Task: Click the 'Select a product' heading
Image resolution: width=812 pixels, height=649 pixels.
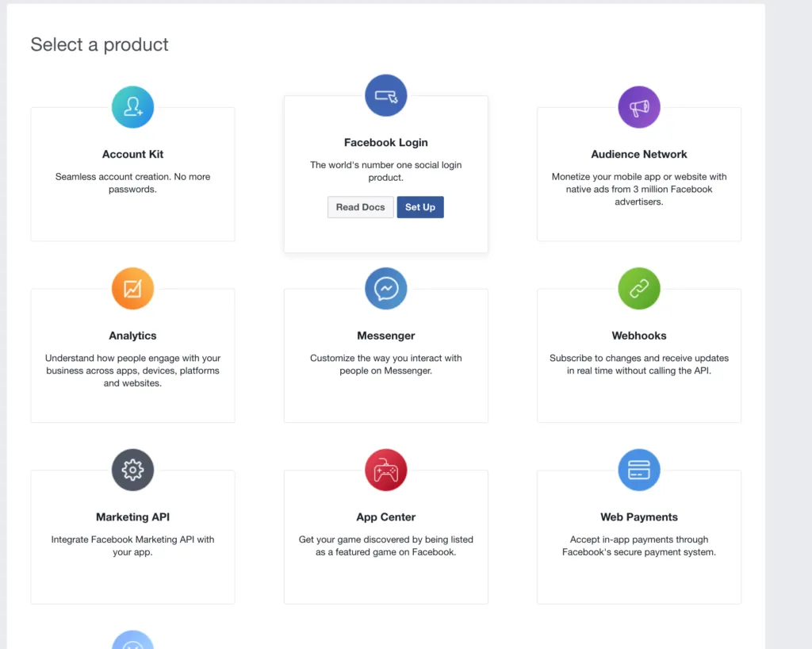Action: [x=99, y=44]
